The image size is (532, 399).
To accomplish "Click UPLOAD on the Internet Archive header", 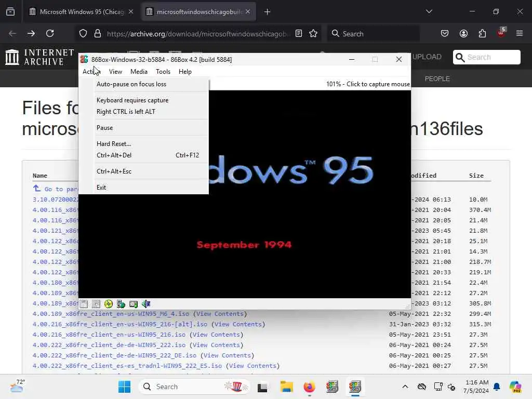I will pos(427,57).
